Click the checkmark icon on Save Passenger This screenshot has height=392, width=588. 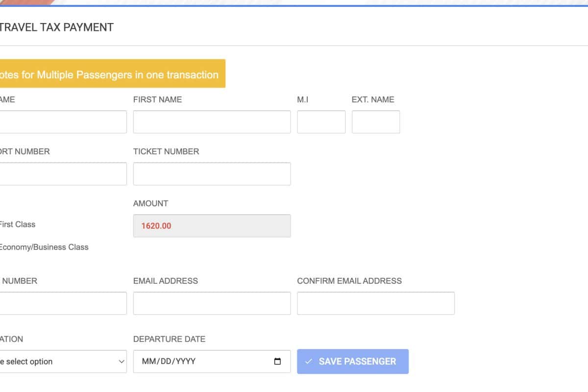coord(308,362)
